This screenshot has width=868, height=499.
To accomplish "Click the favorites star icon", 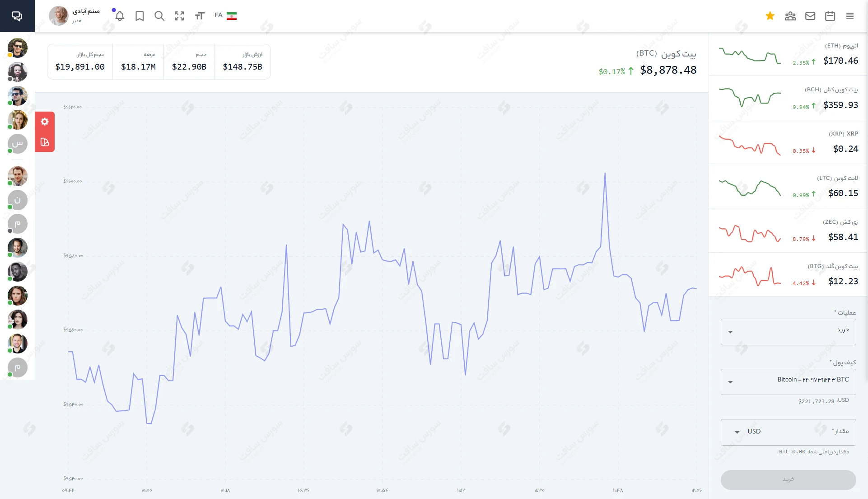I will (x=770, y=16).
